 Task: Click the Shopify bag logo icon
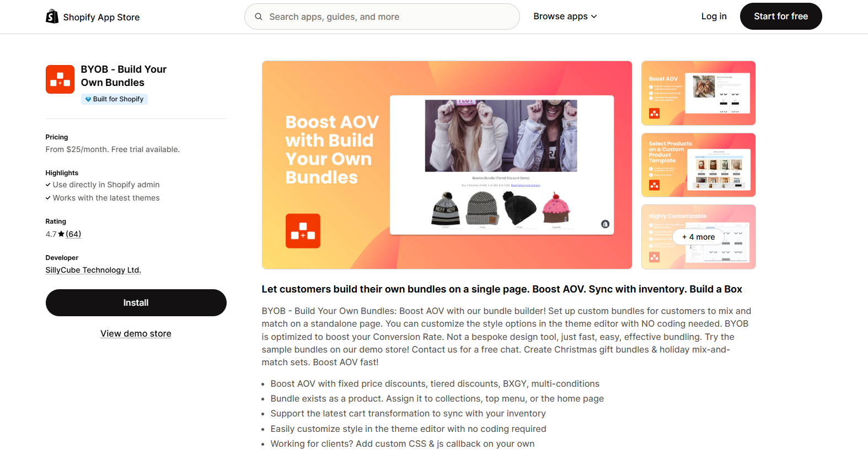coord(52,17)
